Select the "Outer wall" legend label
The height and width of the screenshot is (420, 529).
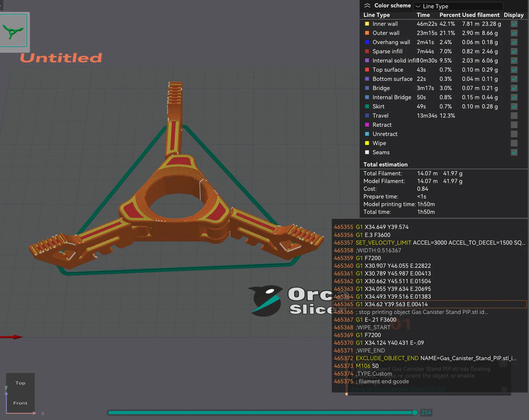pos(386,33)
